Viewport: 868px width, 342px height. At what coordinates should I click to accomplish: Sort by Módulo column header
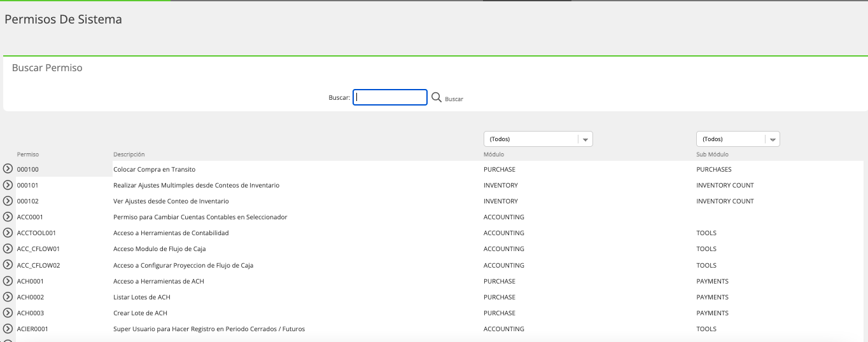[x=494, y=154]
